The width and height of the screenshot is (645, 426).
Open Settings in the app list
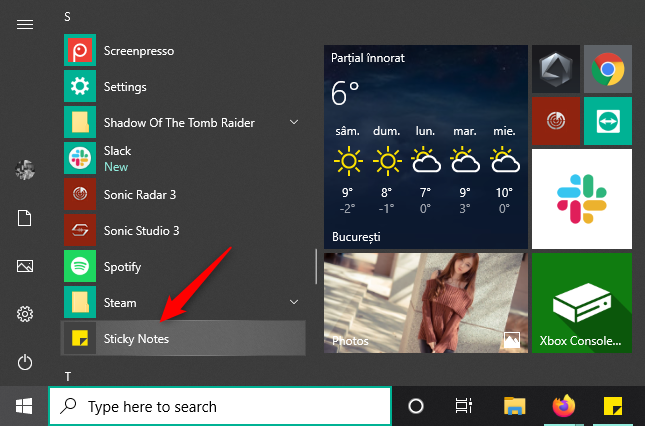(x=125, y=87)
